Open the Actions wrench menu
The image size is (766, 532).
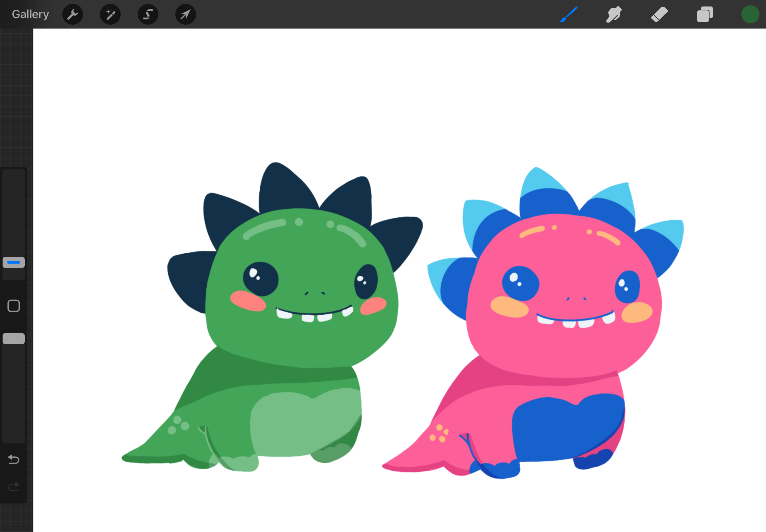[x=73, y=14]
